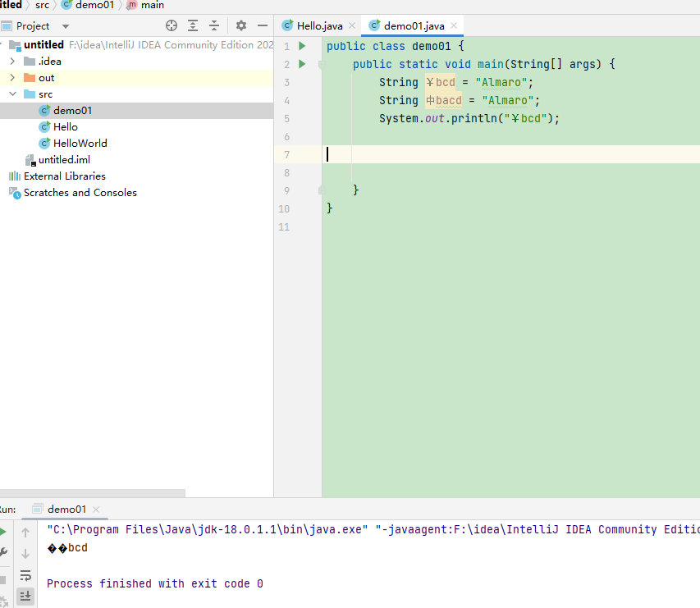Click Expand All icon in Project panel
Screen dimensions: 700x608
click(x=193, y=26)
